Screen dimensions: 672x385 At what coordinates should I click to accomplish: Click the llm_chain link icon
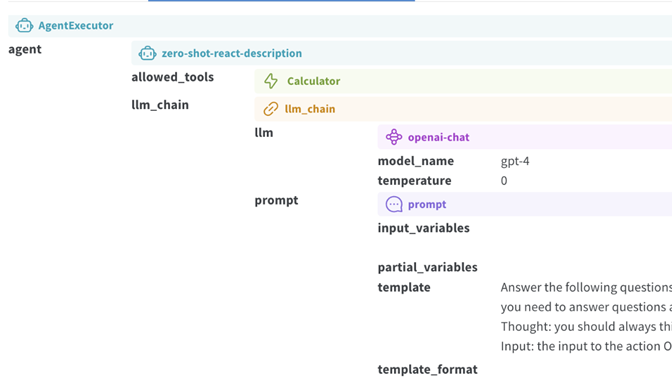tap(270, 109)
